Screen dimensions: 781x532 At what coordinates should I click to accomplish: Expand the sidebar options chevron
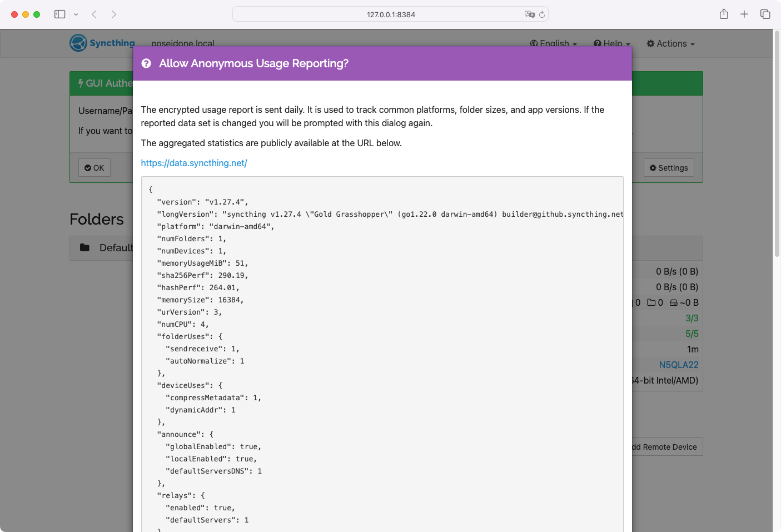76,14
